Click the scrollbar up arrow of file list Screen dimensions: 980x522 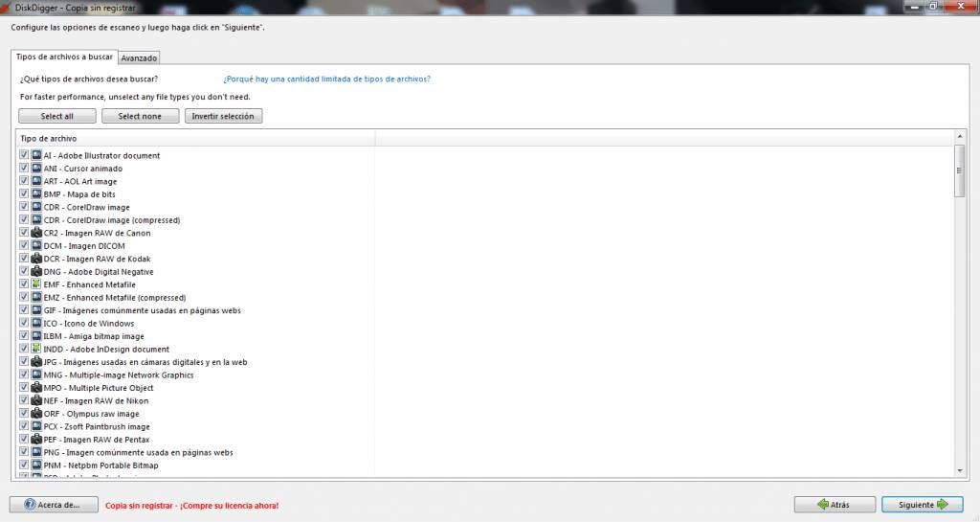pyautogui.click(x=959, y=136)
